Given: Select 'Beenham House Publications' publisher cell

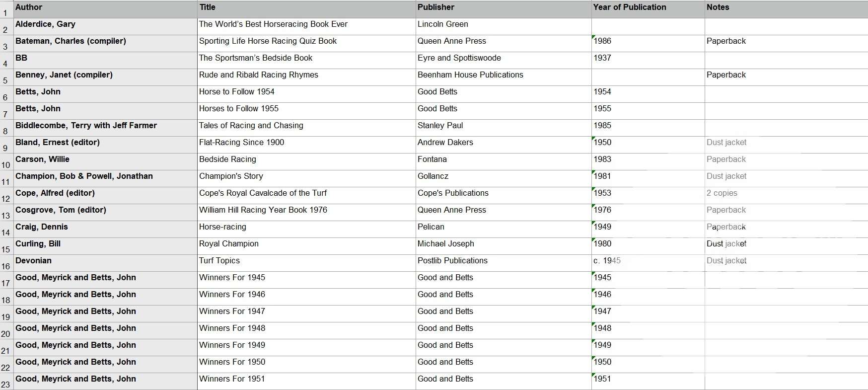Looking at the screenshot, I should tap(504, 78).
